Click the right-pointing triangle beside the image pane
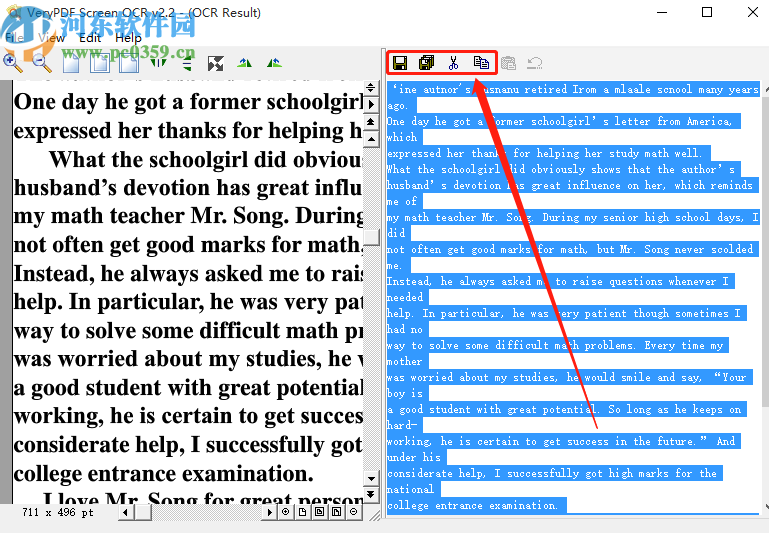 (x=371, y=104)
